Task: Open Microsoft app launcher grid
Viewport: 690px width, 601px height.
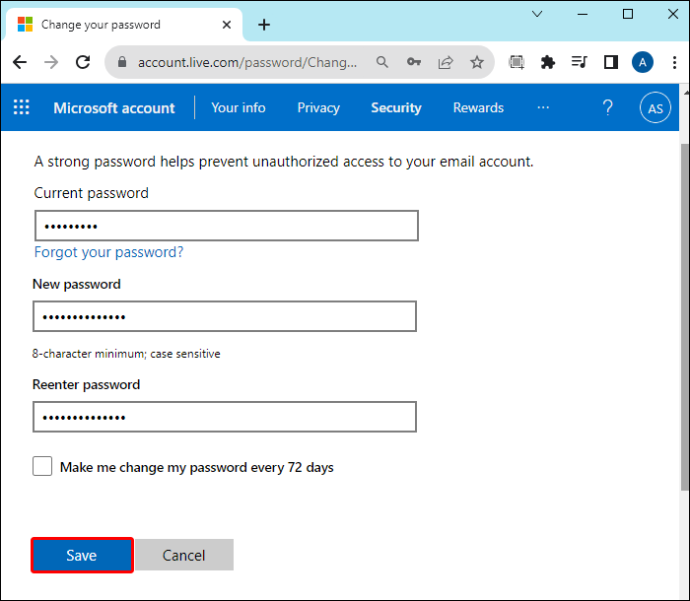Action: pyautogui.click(x=21, y=107)
